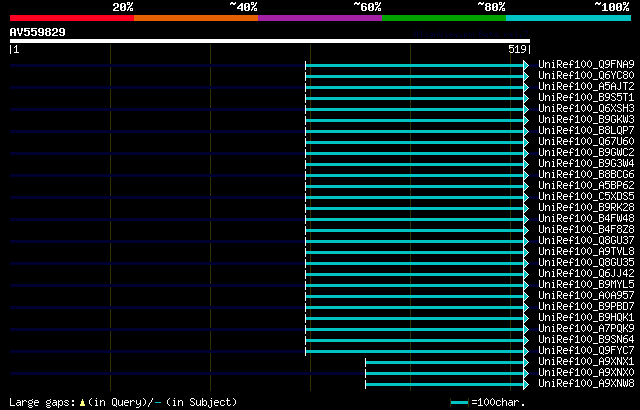Click the cyan alignment bar of UniRef100_A9XNW8
640x410 pixels.
click(445, 384)
